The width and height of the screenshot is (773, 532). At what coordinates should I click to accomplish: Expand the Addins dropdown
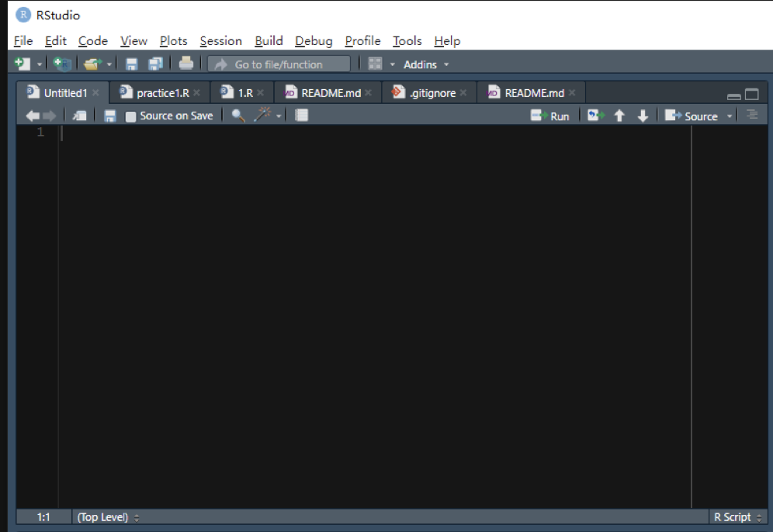[425, 64]
